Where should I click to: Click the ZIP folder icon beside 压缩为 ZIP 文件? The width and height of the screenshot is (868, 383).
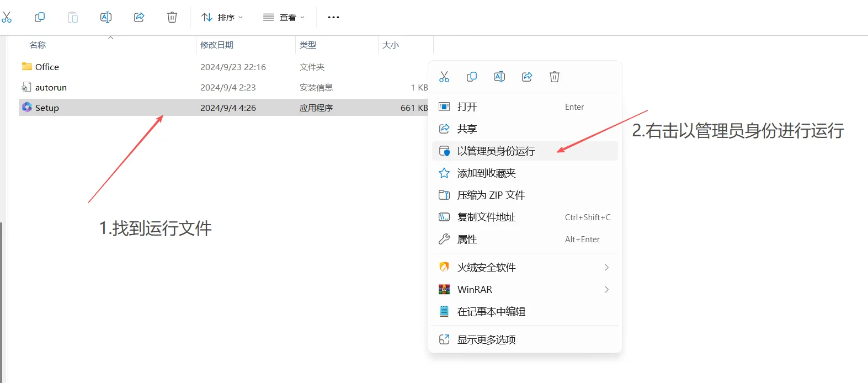[x=444, y=195]
